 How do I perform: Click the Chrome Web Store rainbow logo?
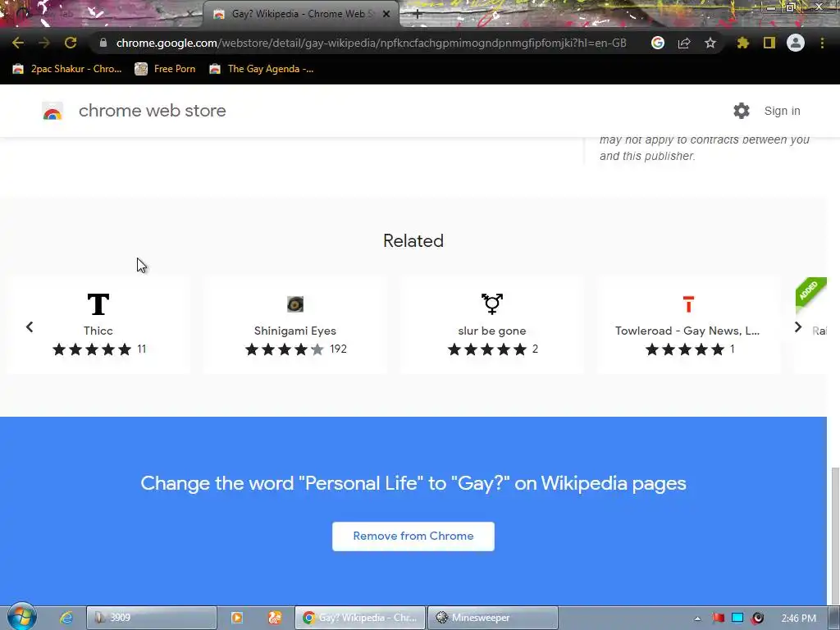[x=52, y=111]
